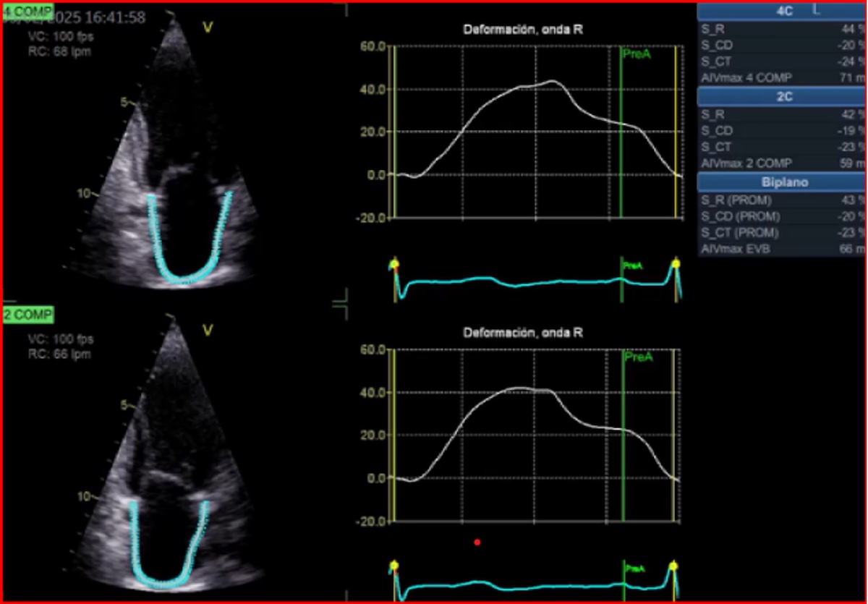Click the RC: 66 lpm heart rate text
Image resolution: width=868 pixels, height=604 pixels.
(x=59, y=354)
